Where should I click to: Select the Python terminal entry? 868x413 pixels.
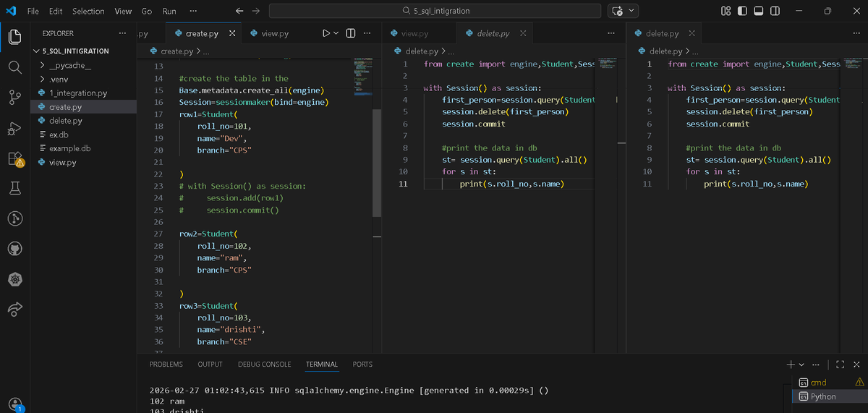[x=823, y=396]
